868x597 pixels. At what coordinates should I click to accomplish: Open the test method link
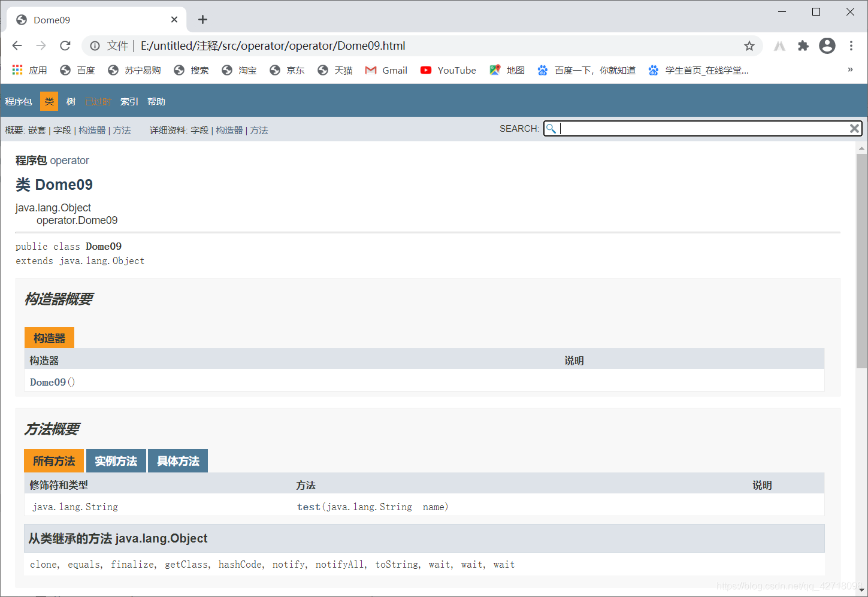click(x=309, y=507)
